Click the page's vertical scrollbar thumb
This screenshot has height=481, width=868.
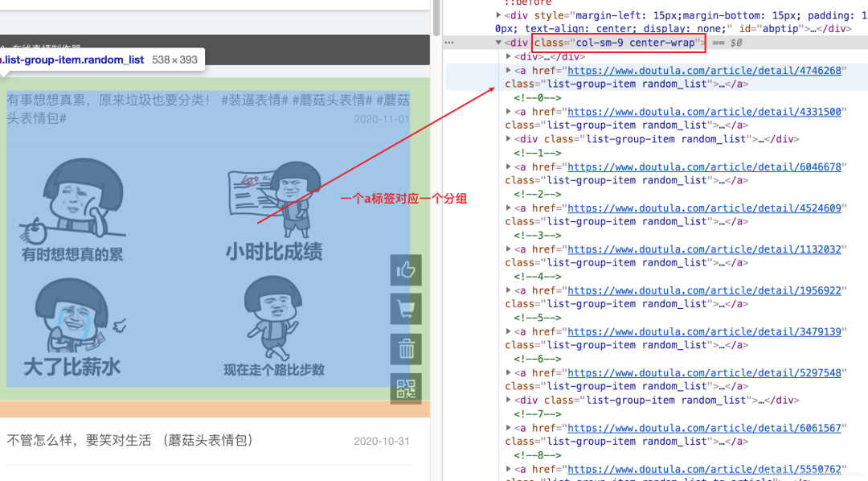[436, 18]
